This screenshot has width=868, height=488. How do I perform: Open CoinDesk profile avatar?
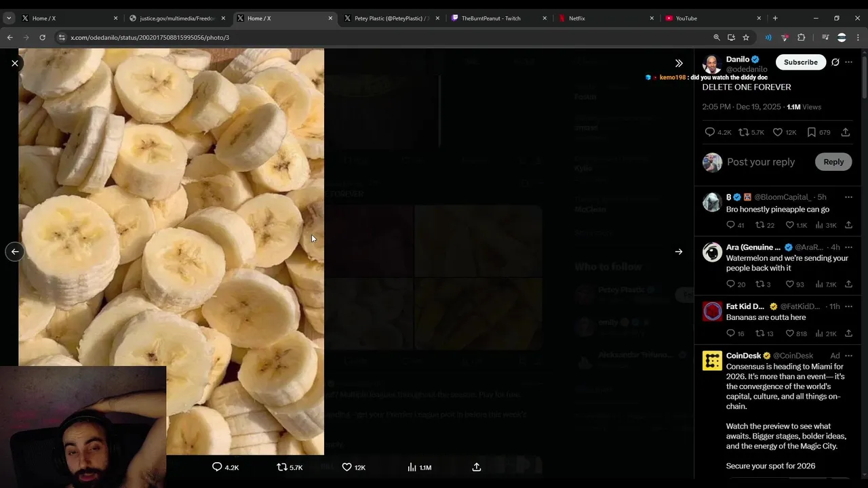click(x=712, y=361)
